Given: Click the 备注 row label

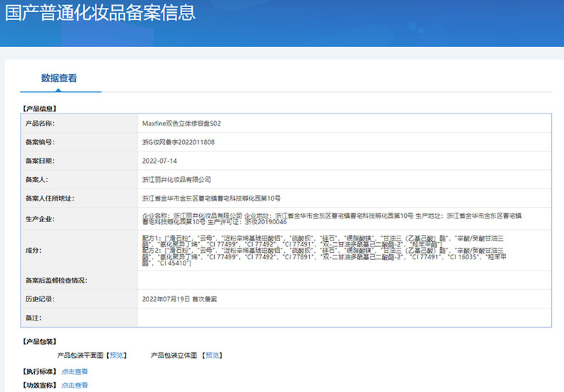Looking at the screenshot, I should pos(33,318).
